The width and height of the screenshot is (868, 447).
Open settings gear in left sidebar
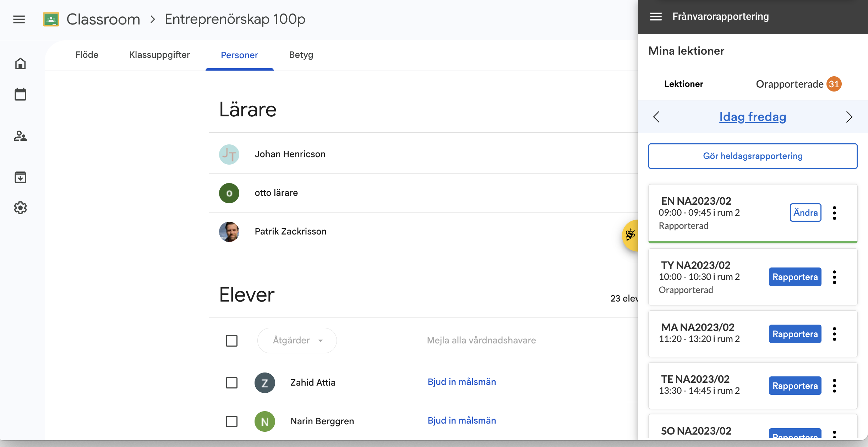coord(20,208)
